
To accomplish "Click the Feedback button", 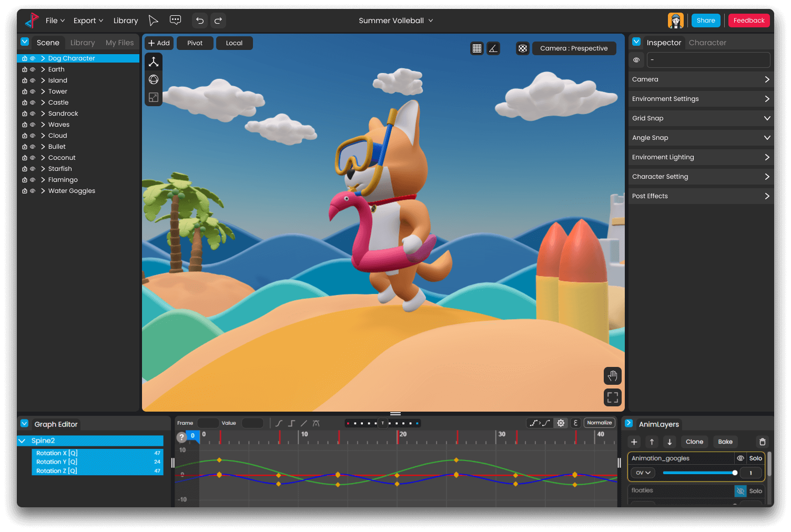I will click(749, 21).
